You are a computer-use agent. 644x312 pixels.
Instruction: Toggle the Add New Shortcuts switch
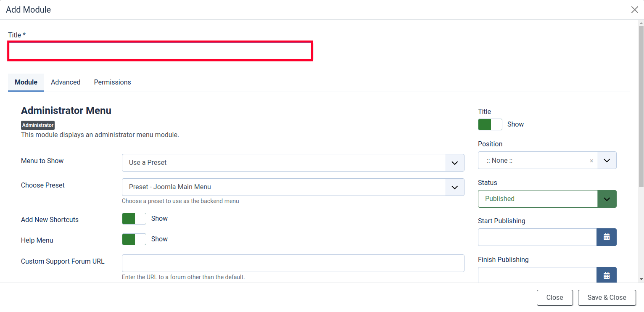pos(134,219)
